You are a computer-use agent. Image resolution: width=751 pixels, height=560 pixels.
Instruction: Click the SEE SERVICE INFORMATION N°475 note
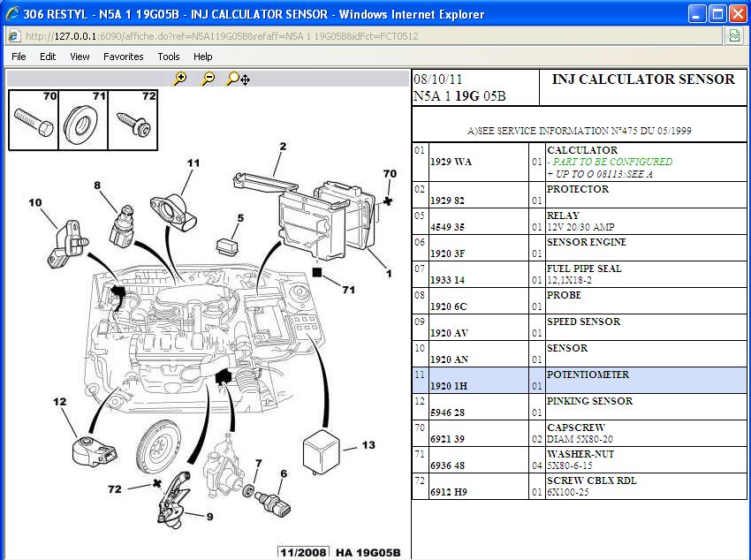(579, 131)
